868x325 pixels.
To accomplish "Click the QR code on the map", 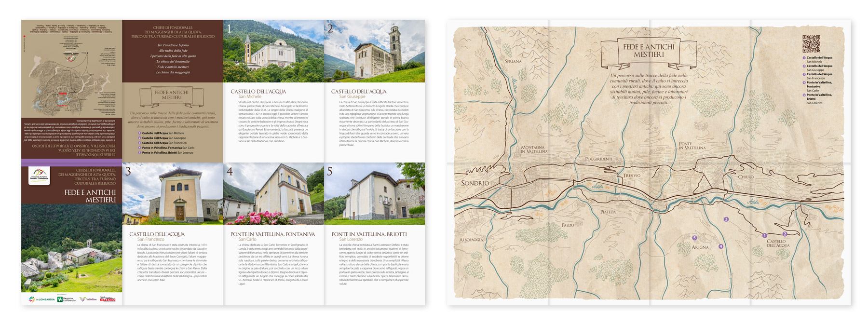I will pos(811,44).
